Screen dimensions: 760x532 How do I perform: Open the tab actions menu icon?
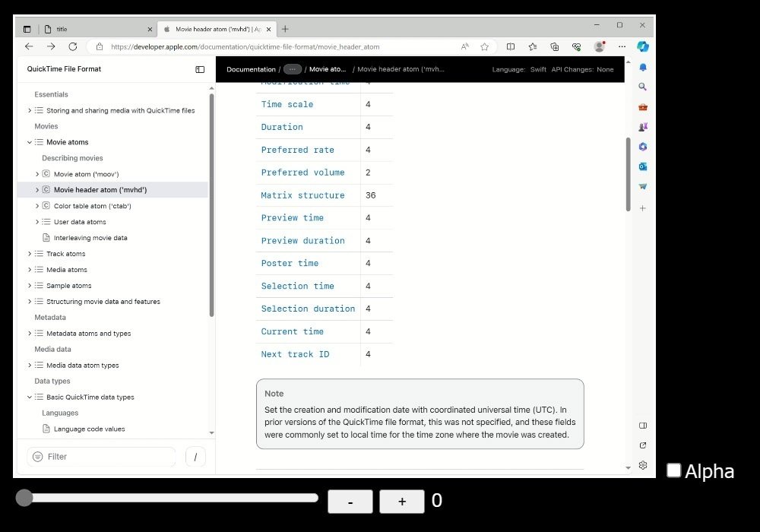[x=27, y=29]
